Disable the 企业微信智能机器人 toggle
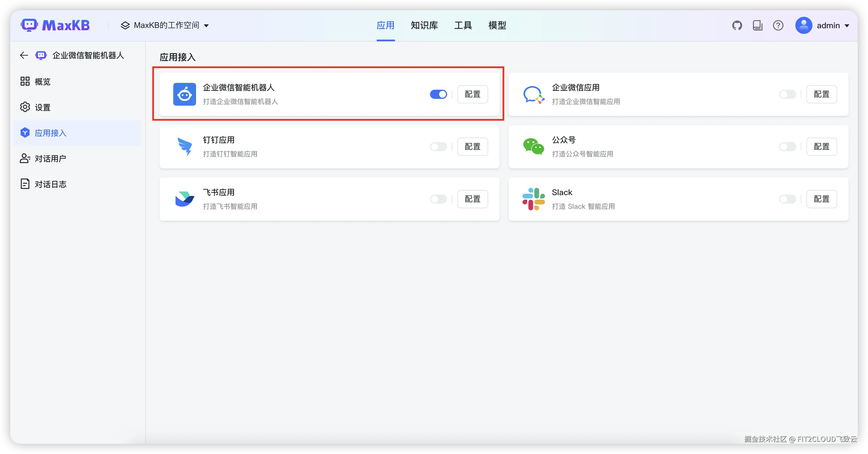868x454 pixels. click(x=438, y=94)
